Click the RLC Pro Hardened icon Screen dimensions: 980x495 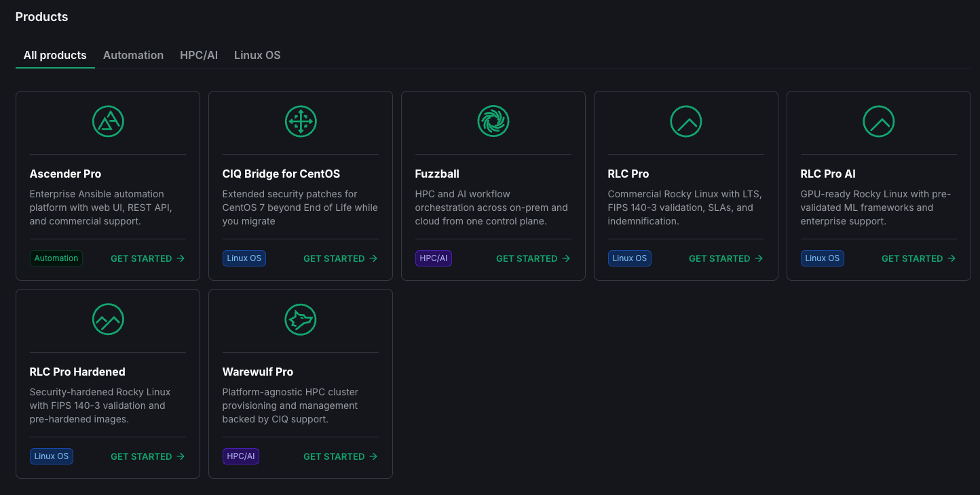pos(108,319)
